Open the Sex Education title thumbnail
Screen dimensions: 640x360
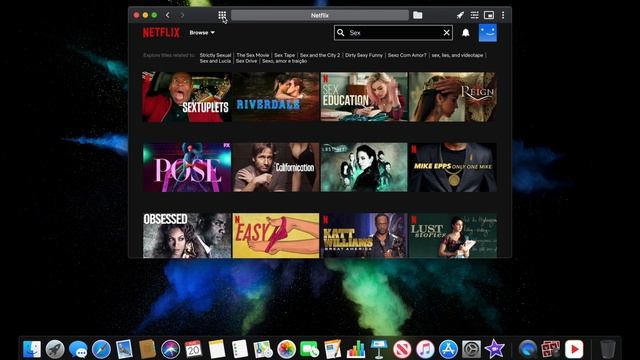(364, 97)
